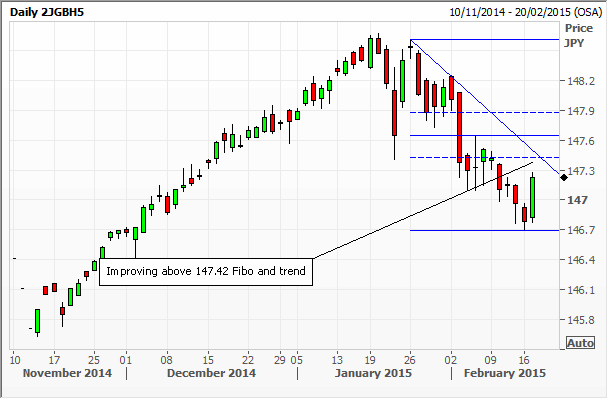
Task: Select the top solid blue Fibonacci line
Action: (x=484, y=40)
